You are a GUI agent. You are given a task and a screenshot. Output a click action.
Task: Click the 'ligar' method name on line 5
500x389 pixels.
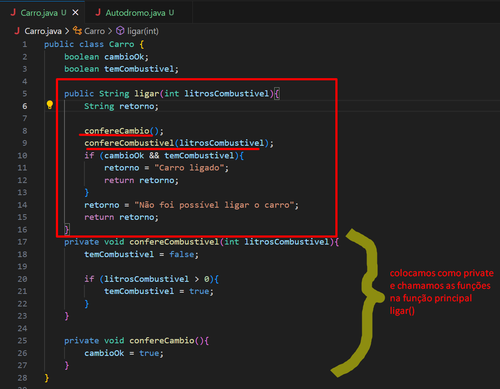point(147,94)
